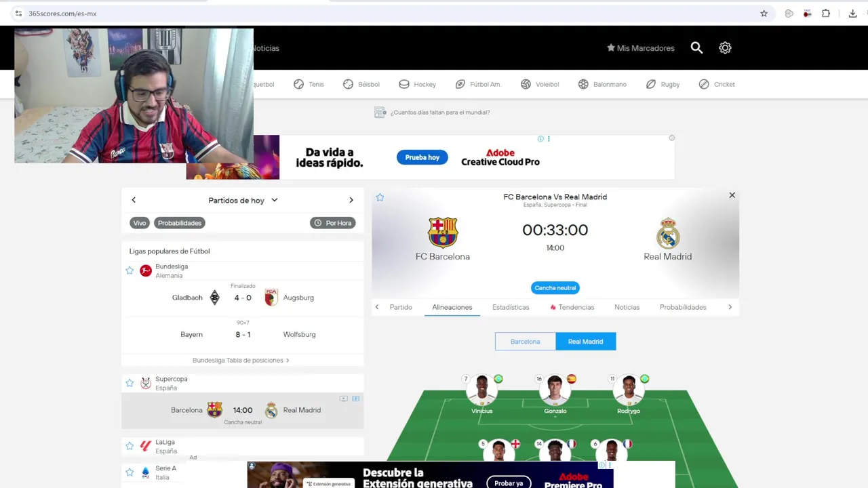
Task: Open the Bundesliga league logo
Action: click(146, 270)
